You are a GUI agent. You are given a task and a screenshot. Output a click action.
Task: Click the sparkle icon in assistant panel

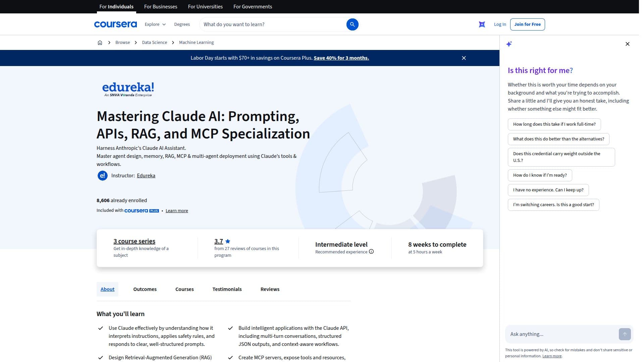pyautogui.click(x=509, y=44)
